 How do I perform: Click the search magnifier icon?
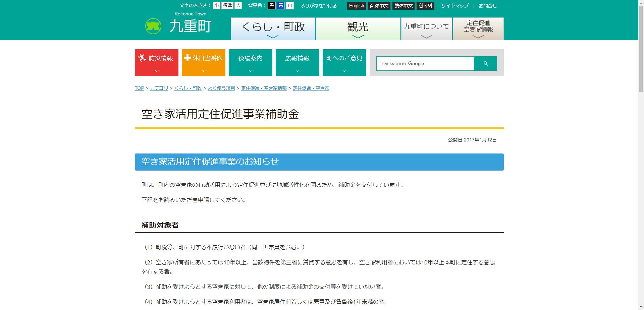pyautogui.click(x=485, y=63)
